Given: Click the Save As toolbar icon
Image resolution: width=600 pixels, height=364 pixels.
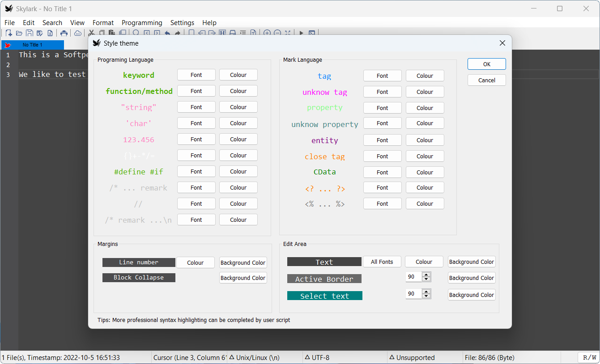Looking at the screenshot, I should pos(40,33).
